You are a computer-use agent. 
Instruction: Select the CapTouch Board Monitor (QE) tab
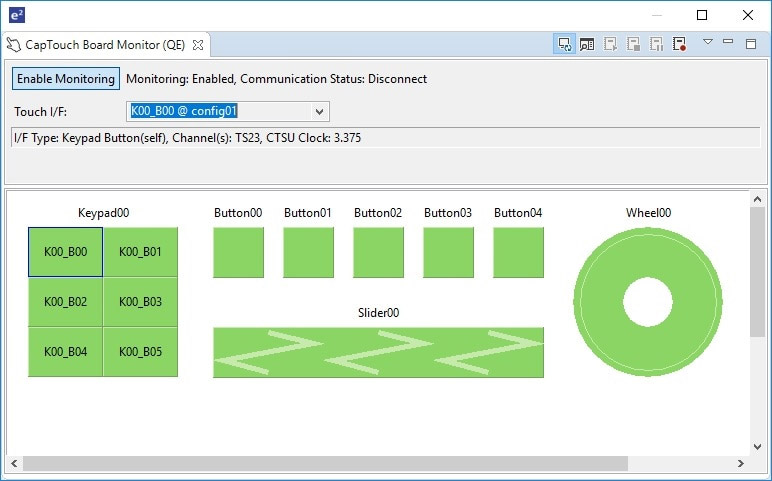(97, 45)
